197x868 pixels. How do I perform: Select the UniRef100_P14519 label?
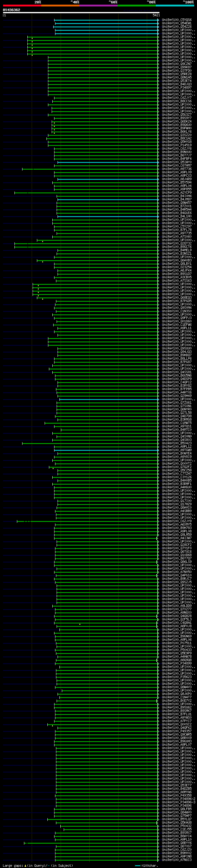[x=176, y=145]
